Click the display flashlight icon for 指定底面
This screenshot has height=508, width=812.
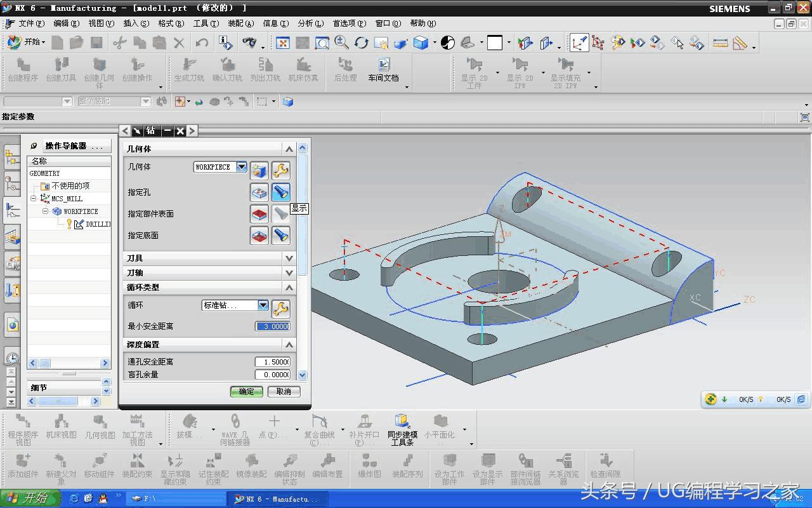tap(280, 236)
